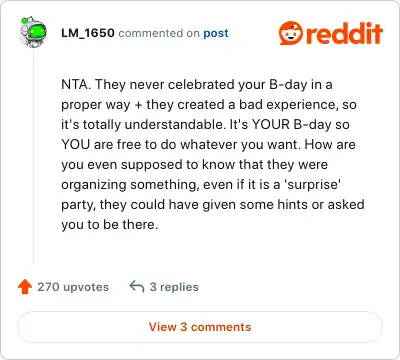The width and height of the screenshot is (400, 360).
Task: Click 'YOUR B-day' in the comment
Action: click(292, 124)
